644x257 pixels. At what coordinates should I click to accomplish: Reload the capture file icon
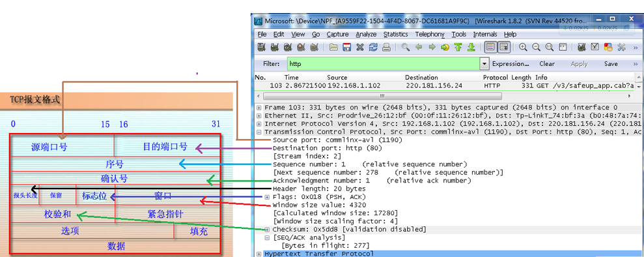(x=373, y=47)
